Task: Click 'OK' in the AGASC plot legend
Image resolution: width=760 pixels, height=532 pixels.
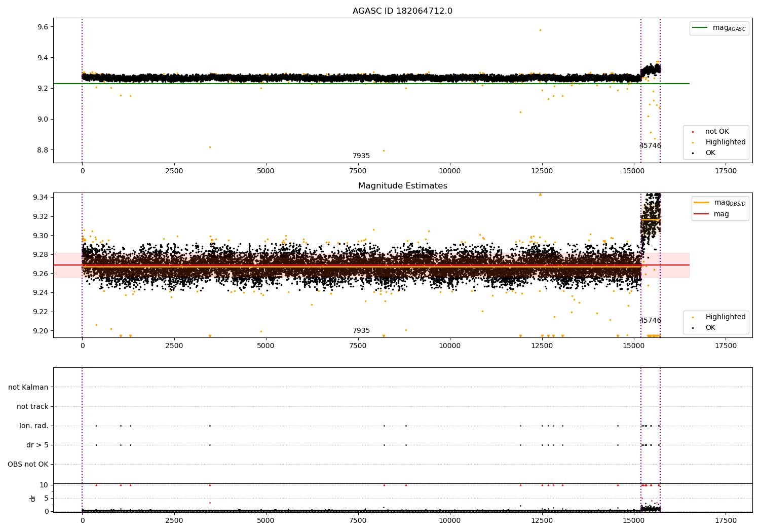Action: click(x=704, y=153)
